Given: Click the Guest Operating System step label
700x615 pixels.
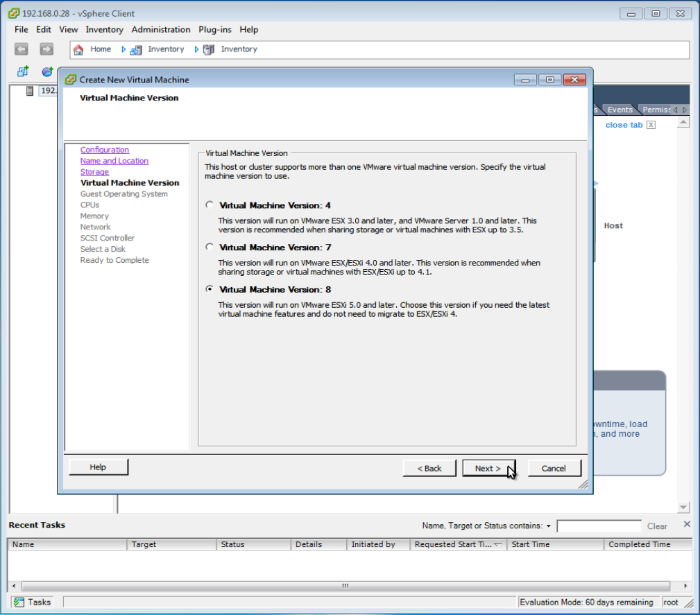Looking at the screenshot, I should click(x=124, y=194).
